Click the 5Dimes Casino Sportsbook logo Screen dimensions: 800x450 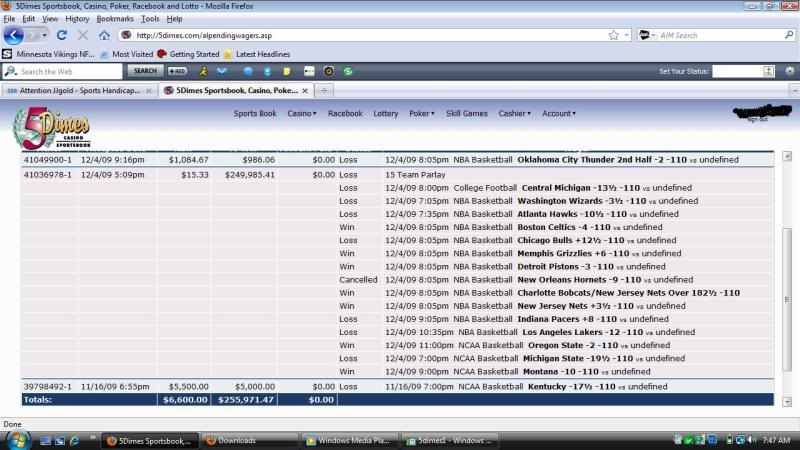point(52,128)
